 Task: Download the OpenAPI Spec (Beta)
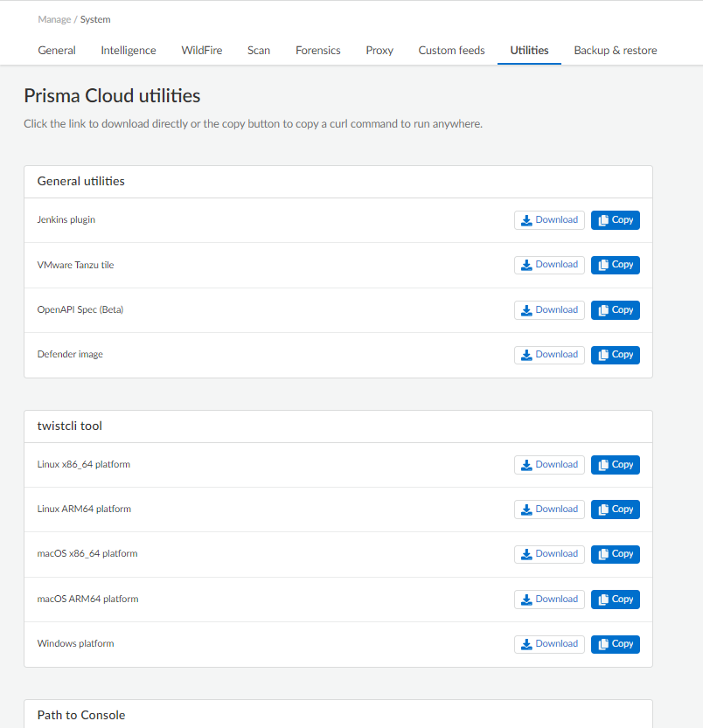[x=549, y=310]
